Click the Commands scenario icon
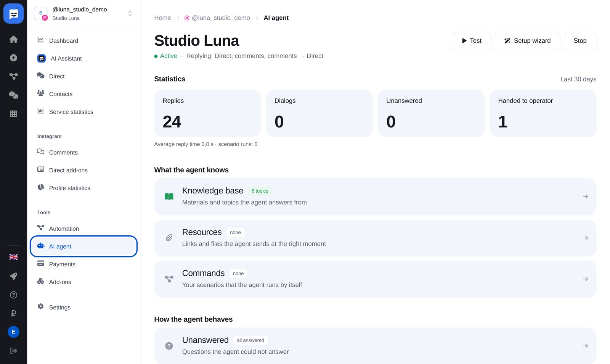Viewport: 610px width, 364px height. coord(169,279)
